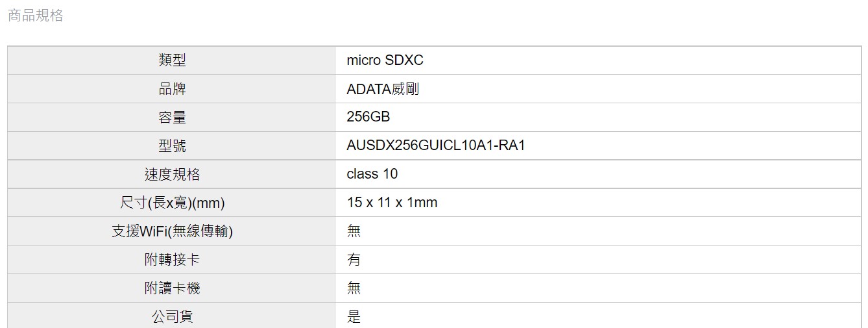Click the 是 value in the 公司貨 row
This screenshot has width=868, height=328.
tap(354, 317)
